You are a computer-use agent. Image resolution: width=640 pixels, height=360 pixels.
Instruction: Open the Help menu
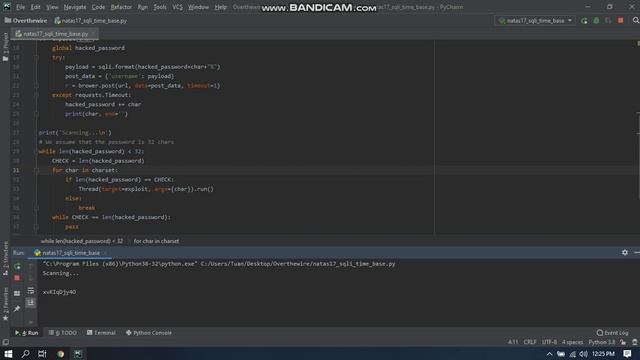click(220, 7)
